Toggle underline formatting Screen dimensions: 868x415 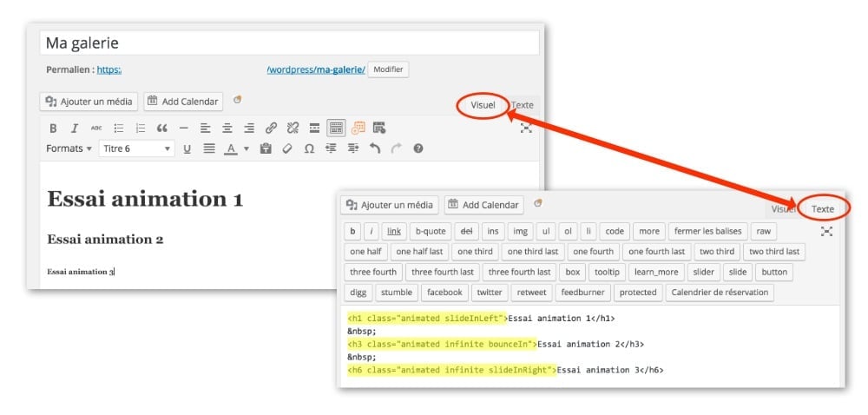click(187, 148)
